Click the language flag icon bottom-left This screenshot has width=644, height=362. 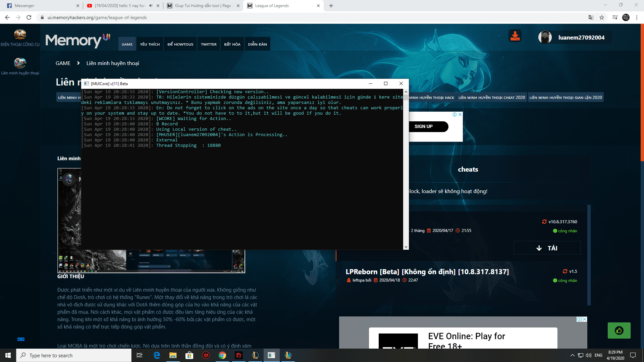[x=21, y=339]
